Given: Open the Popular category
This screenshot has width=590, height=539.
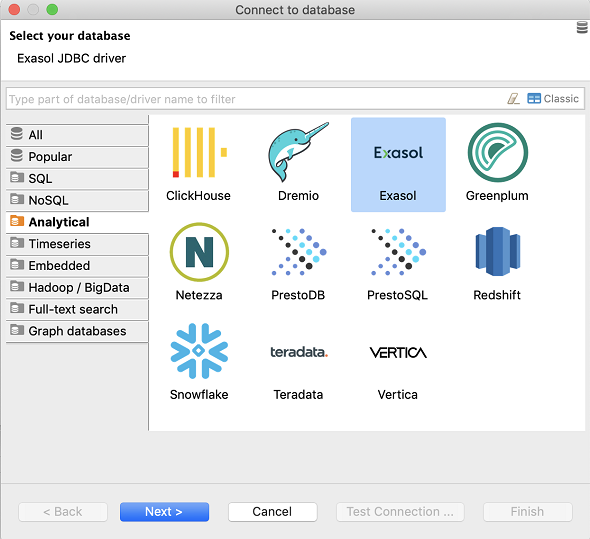Looking at the screenshot, I should [x=77, y=157].
